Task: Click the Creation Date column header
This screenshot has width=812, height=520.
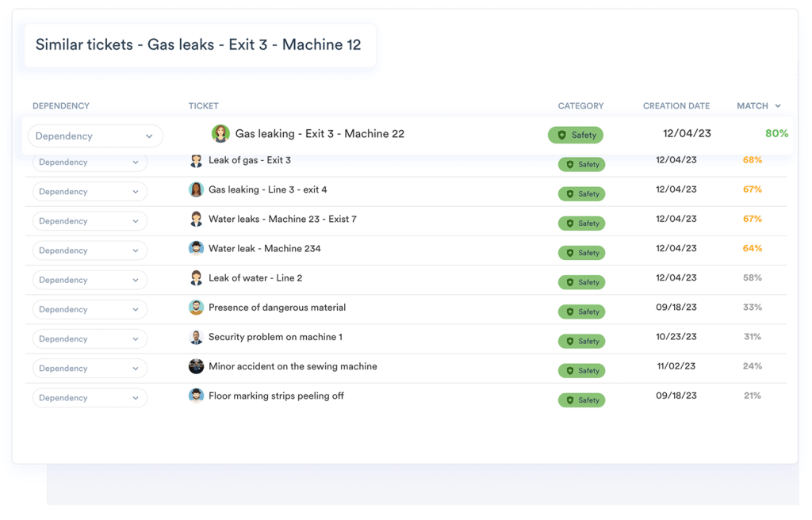Action: (x=676, y=106)
